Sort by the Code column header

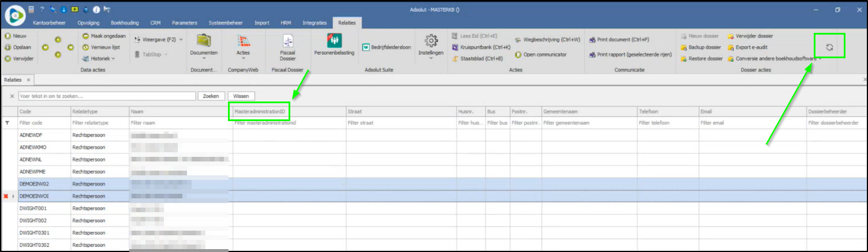click(x=43, y=111)
